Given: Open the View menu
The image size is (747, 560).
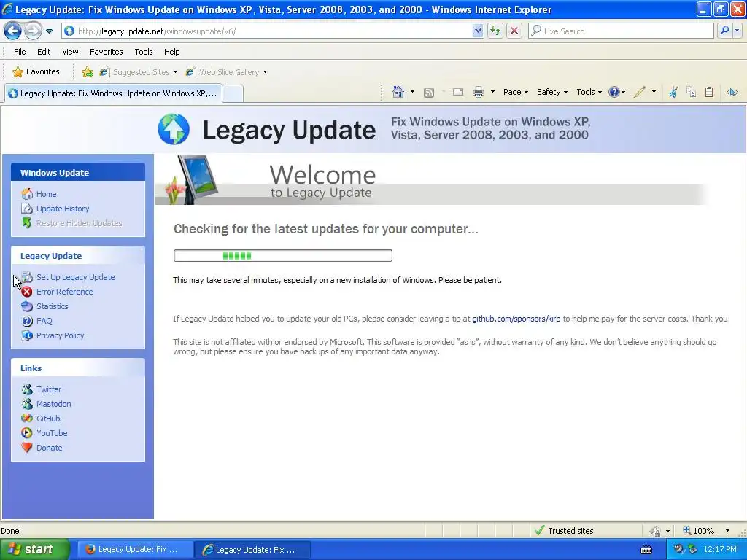Looking at the screenshot, I should (x=70, y=52).
